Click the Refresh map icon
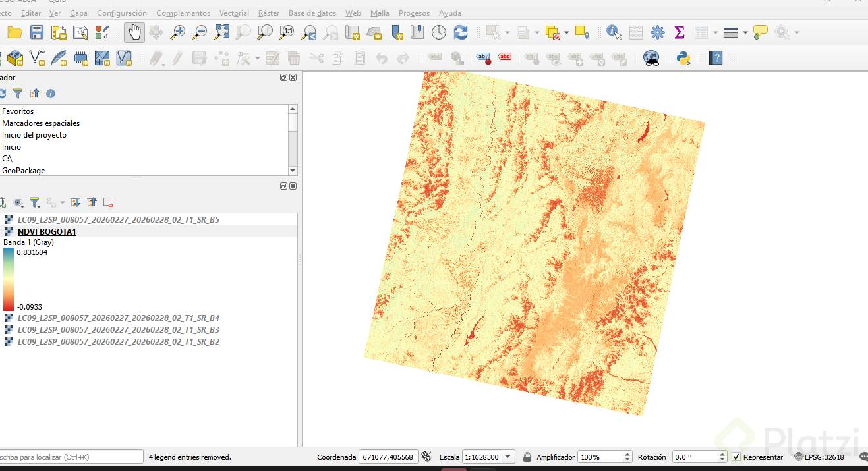 pyautogui.click(x=461, y=32)
